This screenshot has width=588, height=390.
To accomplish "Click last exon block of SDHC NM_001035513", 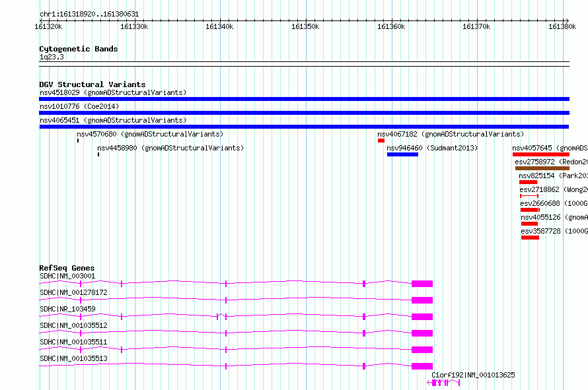I will tap(422, 366).
